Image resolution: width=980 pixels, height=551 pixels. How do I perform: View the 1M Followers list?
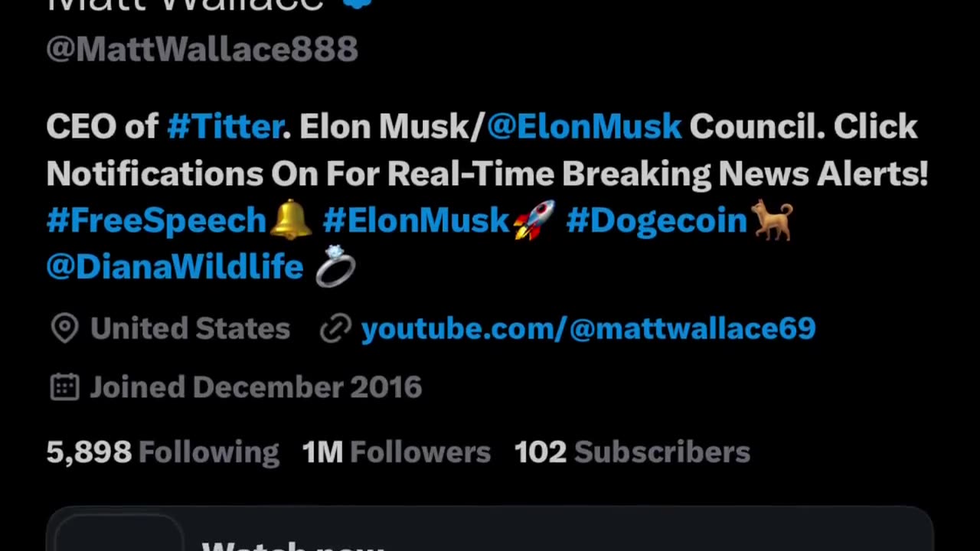(x=396, y=452)
